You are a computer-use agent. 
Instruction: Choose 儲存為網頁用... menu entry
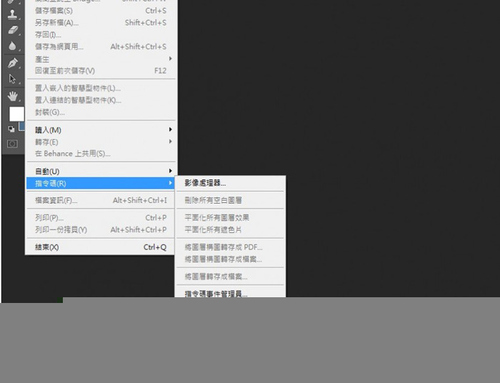[101, 47]
